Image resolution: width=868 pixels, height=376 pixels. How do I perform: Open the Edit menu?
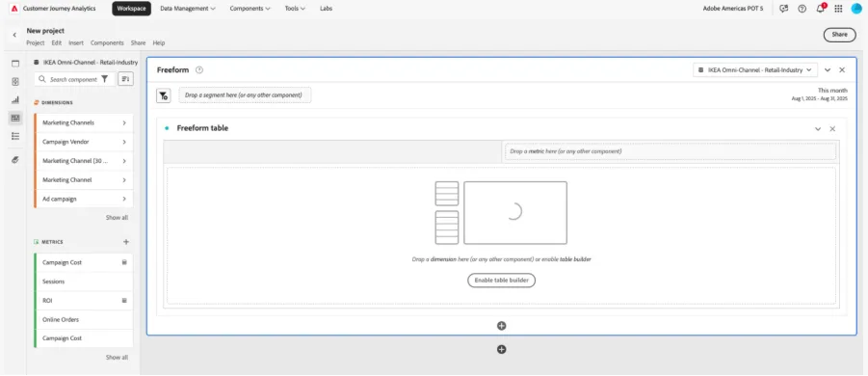[x=57, y=43]
